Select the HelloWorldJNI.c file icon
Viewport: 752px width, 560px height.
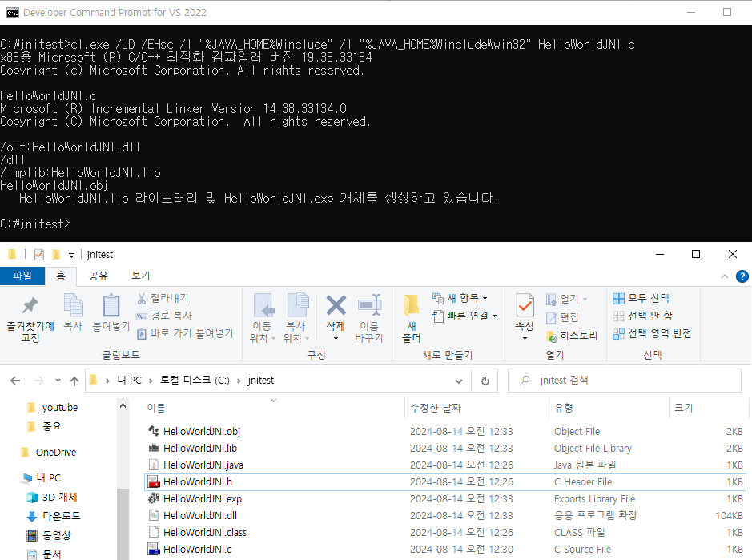[154, 549]
